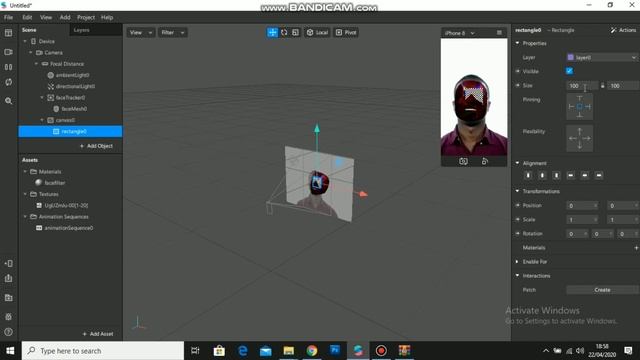This screenshot has width=640, height=360.
Task: Collapse the Device tree node
Action: [x=25, y=41]
